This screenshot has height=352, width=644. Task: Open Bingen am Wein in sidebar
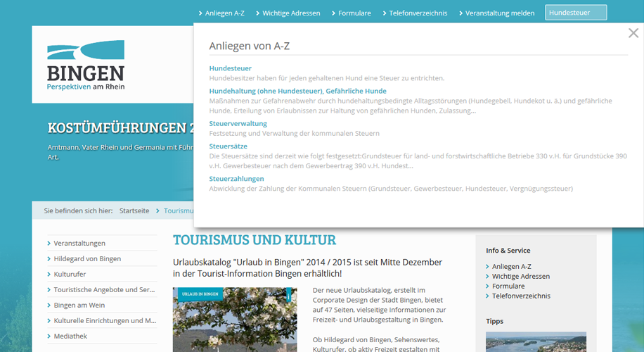click(x=79, y=305)
